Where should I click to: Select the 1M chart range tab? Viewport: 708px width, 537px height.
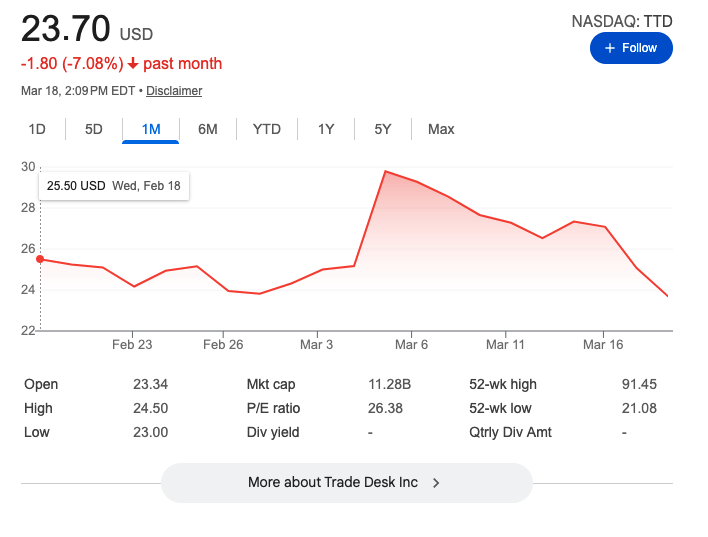click(151, 129)
